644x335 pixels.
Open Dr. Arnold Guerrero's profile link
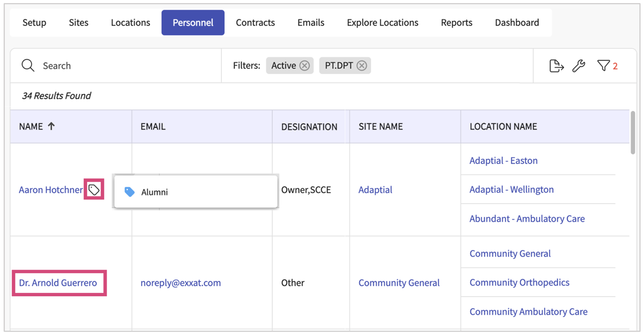pyautogui.click(x=58, y=283)
